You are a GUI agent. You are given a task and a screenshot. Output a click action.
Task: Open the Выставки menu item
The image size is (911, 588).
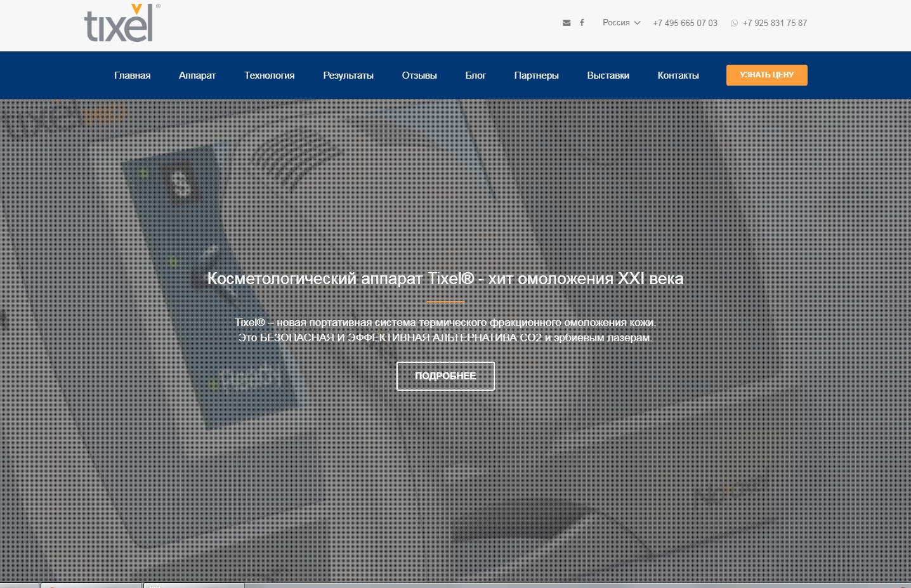(x=608, y=75)
